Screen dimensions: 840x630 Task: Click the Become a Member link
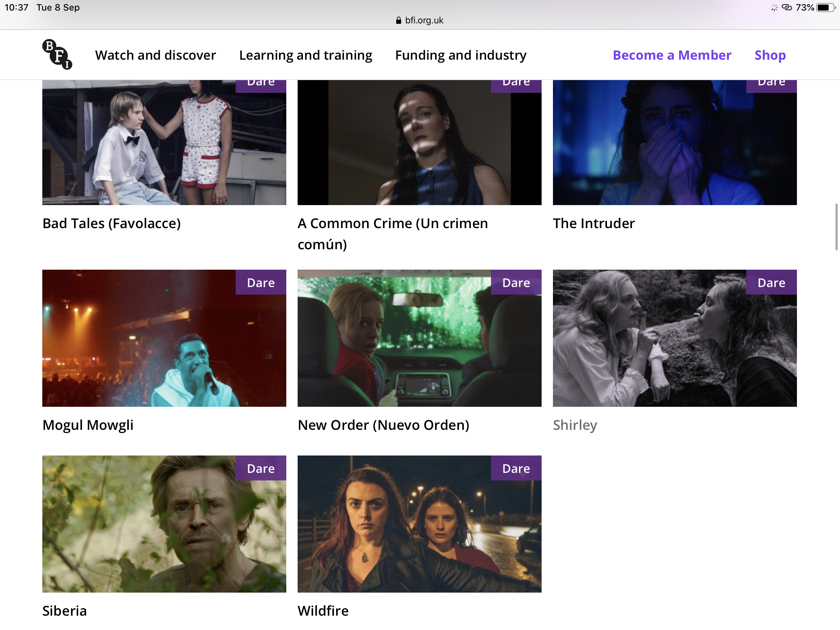tap(672, 55)
